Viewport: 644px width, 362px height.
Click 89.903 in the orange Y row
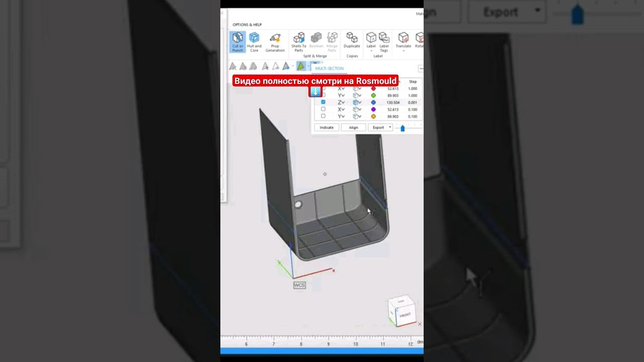[393, 116]
